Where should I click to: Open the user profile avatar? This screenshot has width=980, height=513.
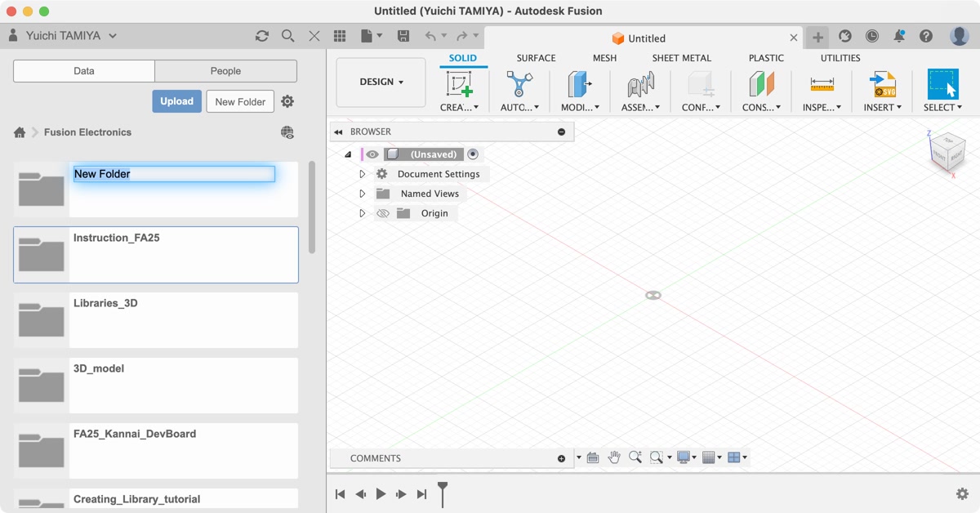click(959, 36)
